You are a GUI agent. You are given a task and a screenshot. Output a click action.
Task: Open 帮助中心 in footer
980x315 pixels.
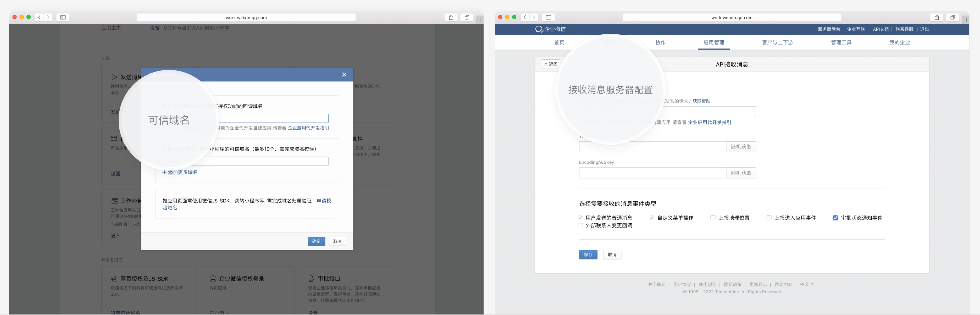click(783, 285)
